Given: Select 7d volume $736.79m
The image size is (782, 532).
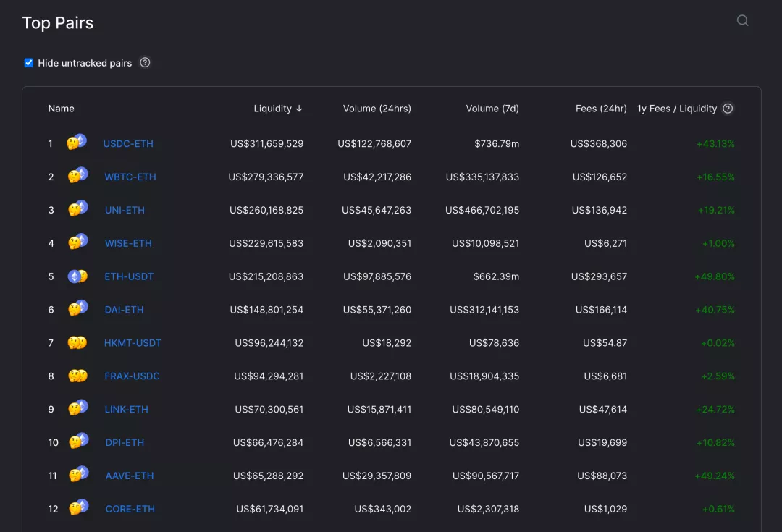Looking at the screenshot, I should (x=497, y=143).
